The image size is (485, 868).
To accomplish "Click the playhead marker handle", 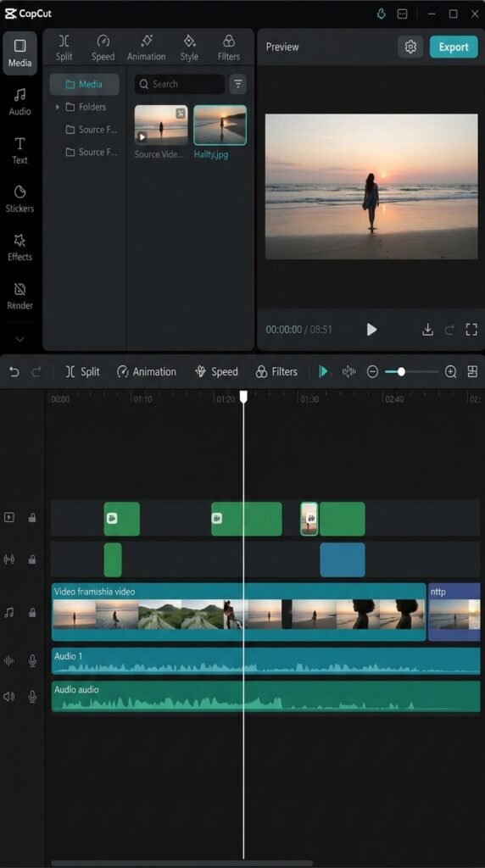I will pyautogui.click(x=243, y=397).
